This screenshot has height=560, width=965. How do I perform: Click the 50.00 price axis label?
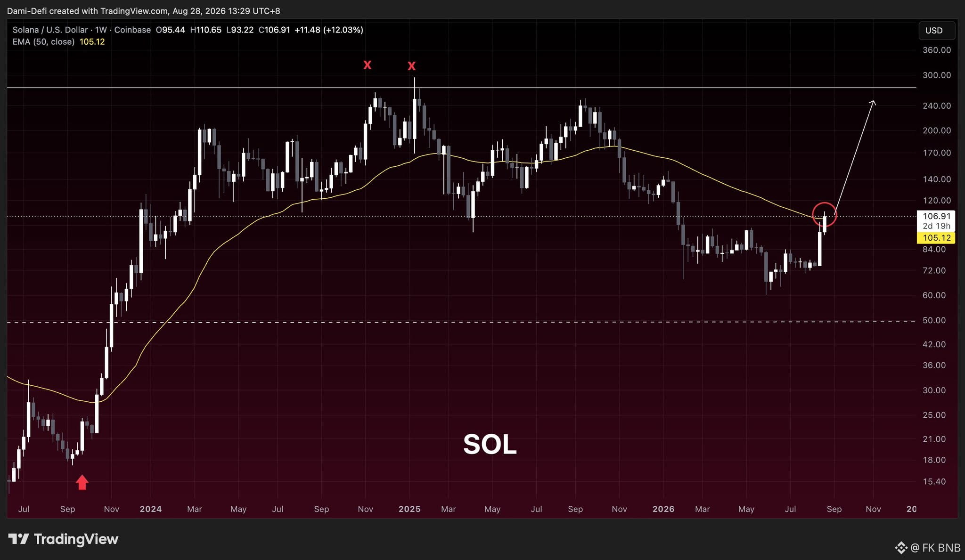pos(934,320)
